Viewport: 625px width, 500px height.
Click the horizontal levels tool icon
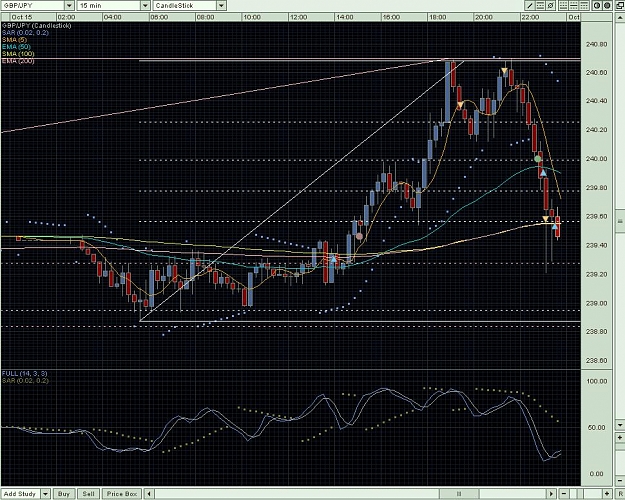click(x=540, y=6)
